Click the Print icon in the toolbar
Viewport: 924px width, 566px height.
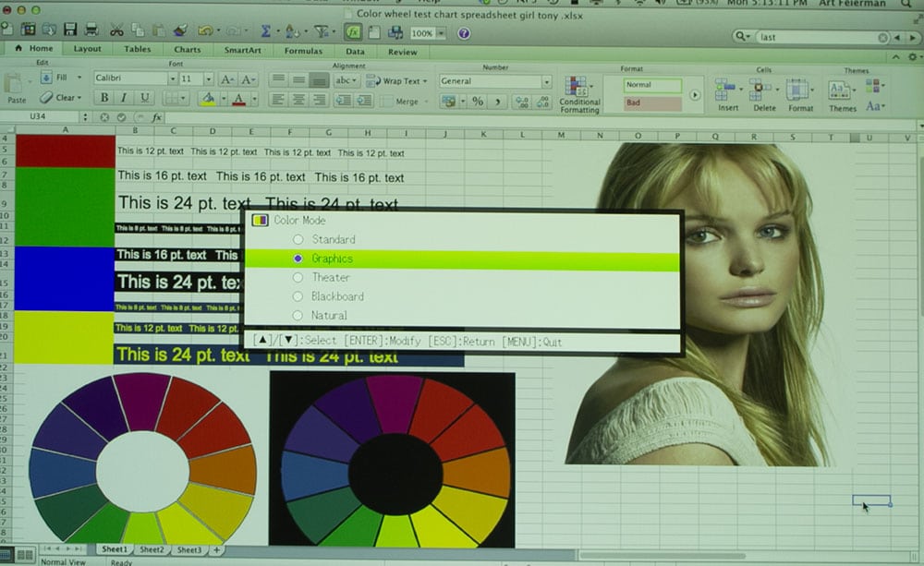(91, 29)
